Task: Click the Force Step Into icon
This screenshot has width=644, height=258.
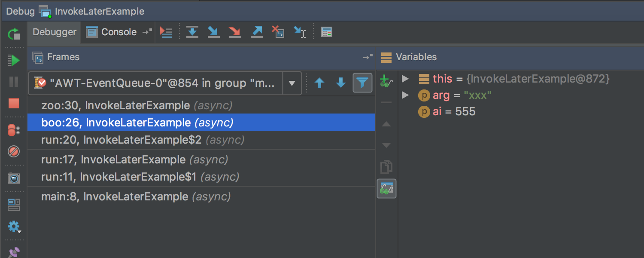Action: 234,32
